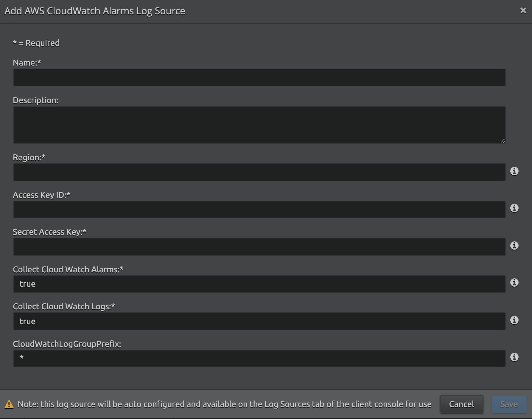The width and height of the screenshot is (532, 419).
Task: Show info for Collect Cloud Watch Logs
Action: (x=514, y=320)
